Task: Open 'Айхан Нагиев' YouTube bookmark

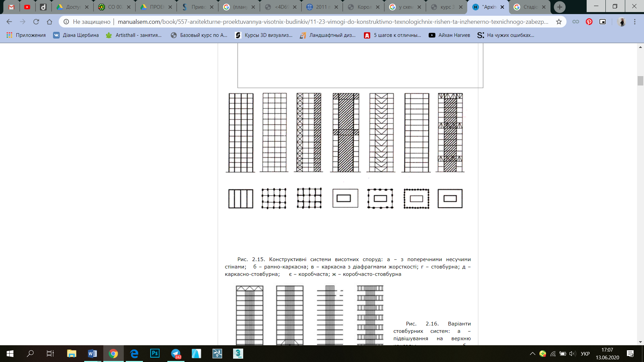Action: (x=449, y=35)
